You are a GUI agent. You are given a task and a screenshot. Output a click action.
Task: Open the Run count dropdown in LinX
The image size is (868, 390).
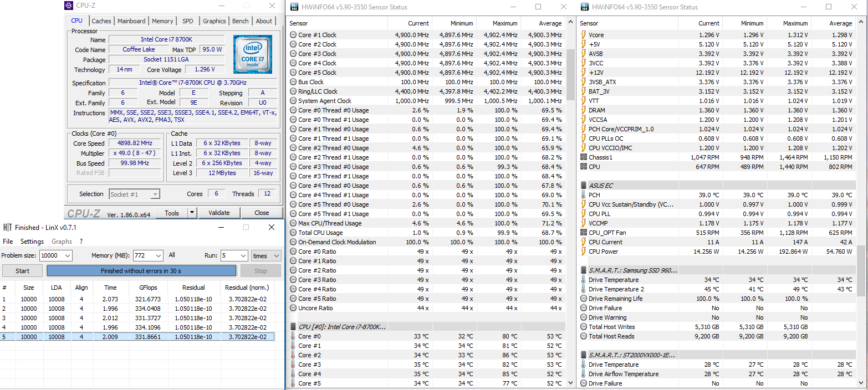click(x=243, y=255)
